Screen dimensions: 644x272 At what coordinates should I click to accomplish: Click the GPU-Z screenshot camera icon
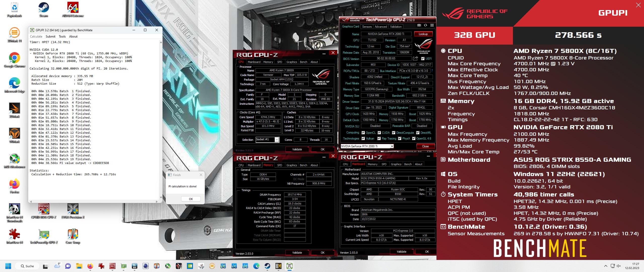[x=419, y=25]
